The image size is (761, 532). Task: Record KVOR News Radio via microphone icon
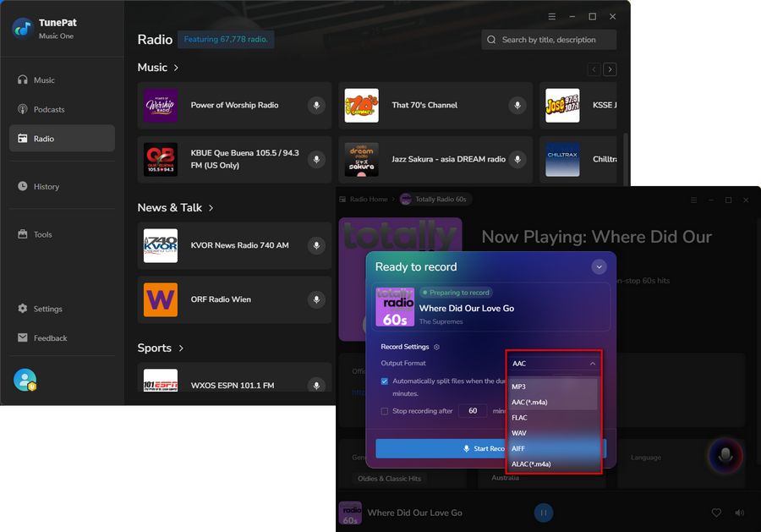click(x=316, y=245)
